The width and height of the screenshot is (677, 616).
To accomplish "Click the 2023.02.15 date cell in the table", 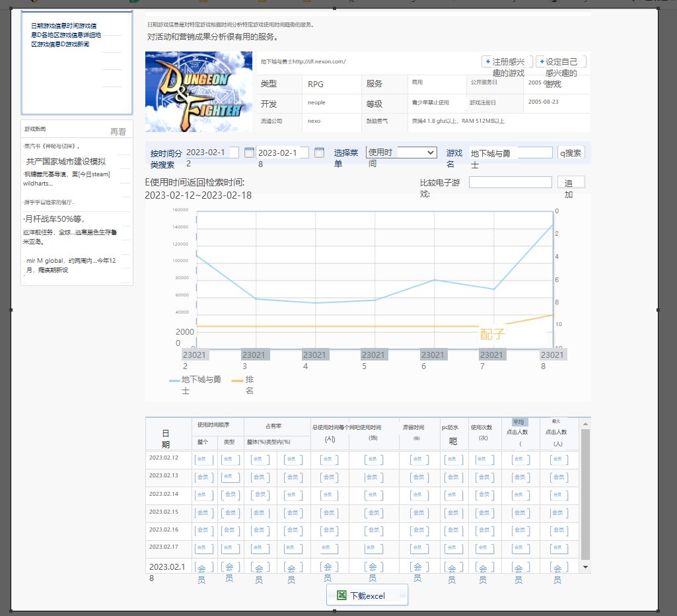I will coord(164,512).
